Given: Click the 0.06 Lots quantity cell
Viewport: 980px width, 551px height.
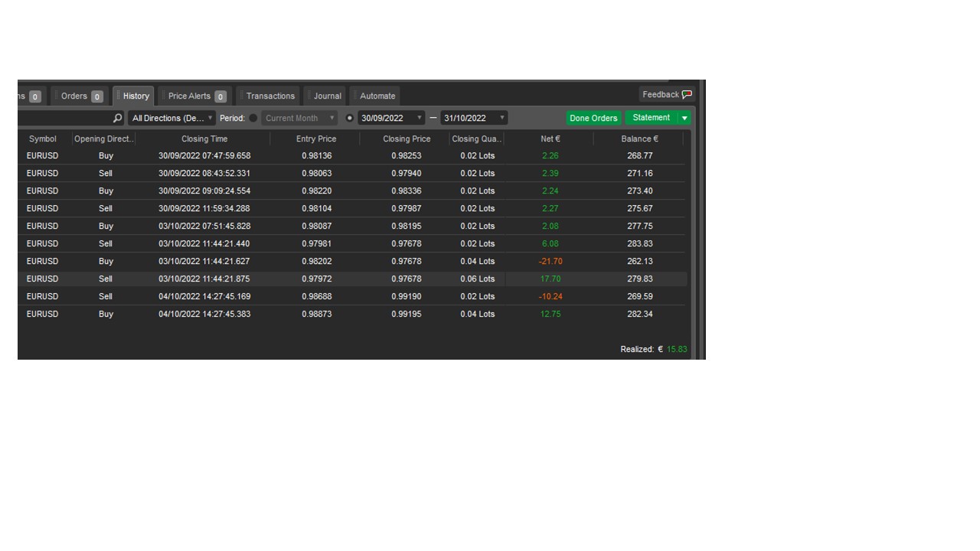Looking at the screenshot, I should click(x=477, y=279).
